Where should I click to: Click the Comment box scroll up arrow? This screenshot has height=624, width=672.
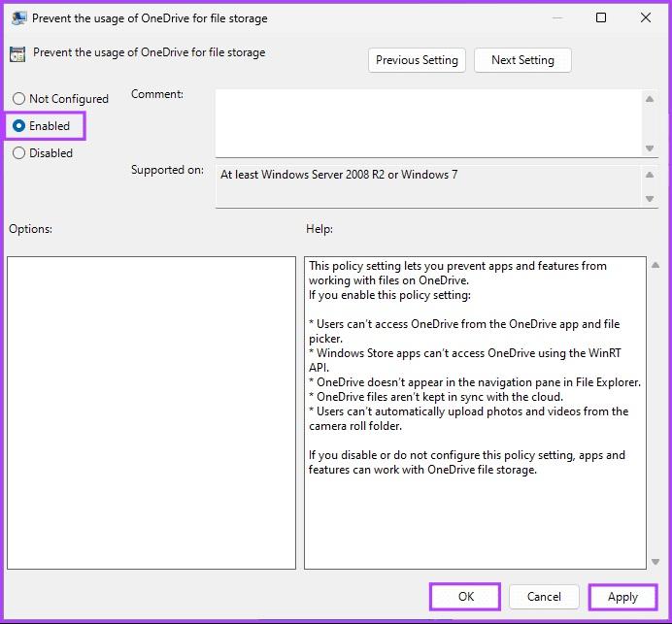point(650,99)
